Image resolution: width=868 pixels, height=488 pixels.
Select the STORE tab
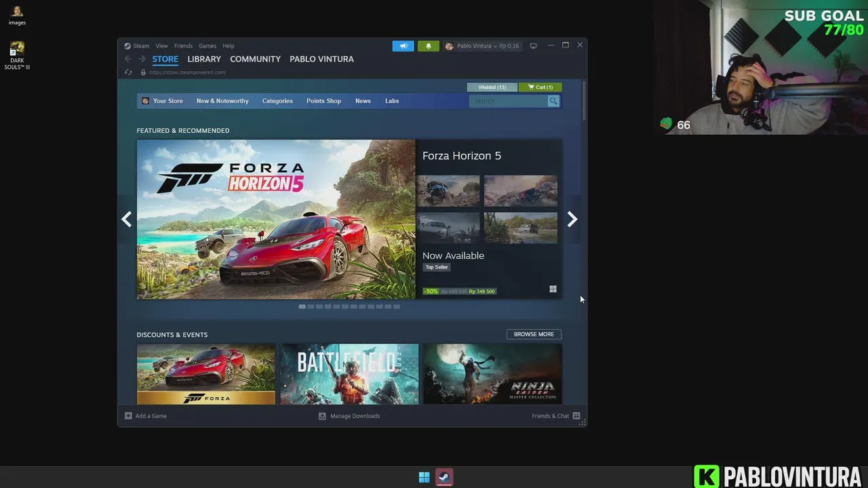click(165, 59)
